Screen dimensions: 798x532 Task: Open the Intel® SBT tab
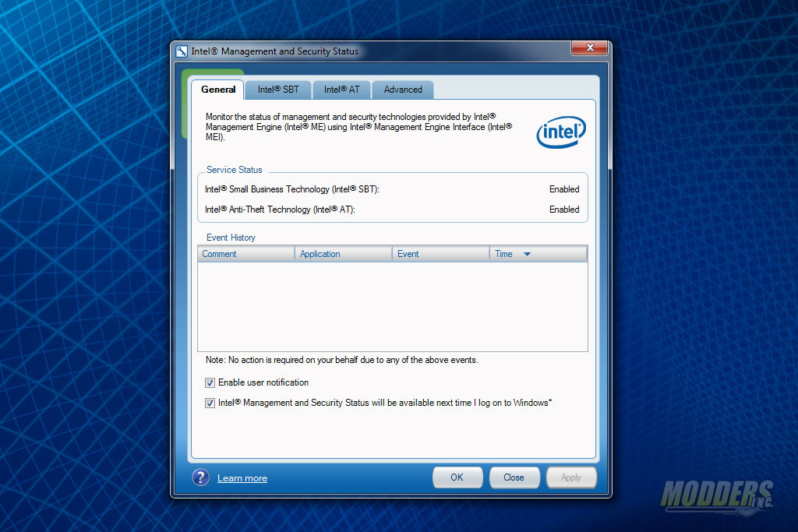[278, 90]
